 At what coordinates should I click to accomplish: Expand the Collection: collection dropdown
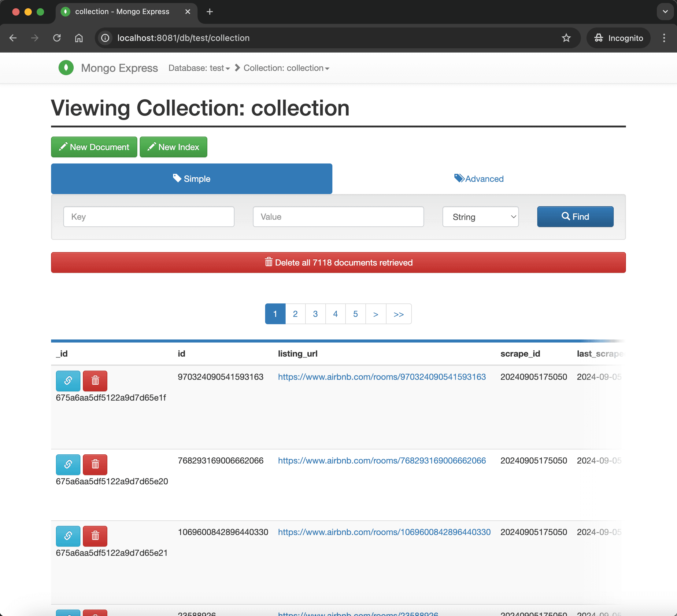click(x=287, y=68)
